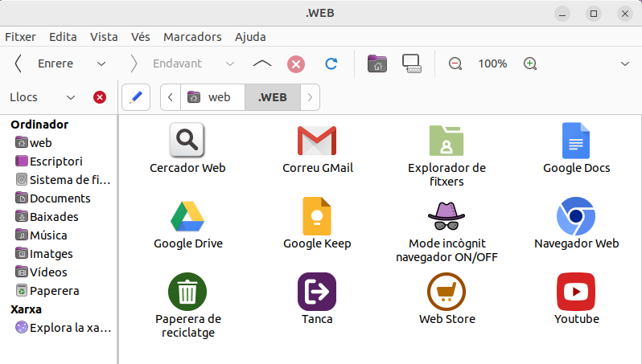Expand the view mode dropdown at toolbar right
This screenshot has height=364, width=642.
click(x=625, y=63)
